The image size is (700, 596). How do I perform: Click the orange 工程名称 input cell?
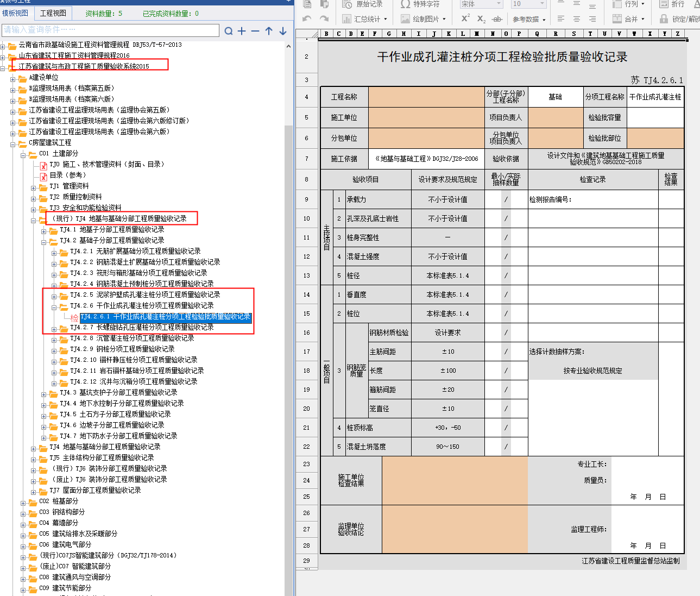426,97
